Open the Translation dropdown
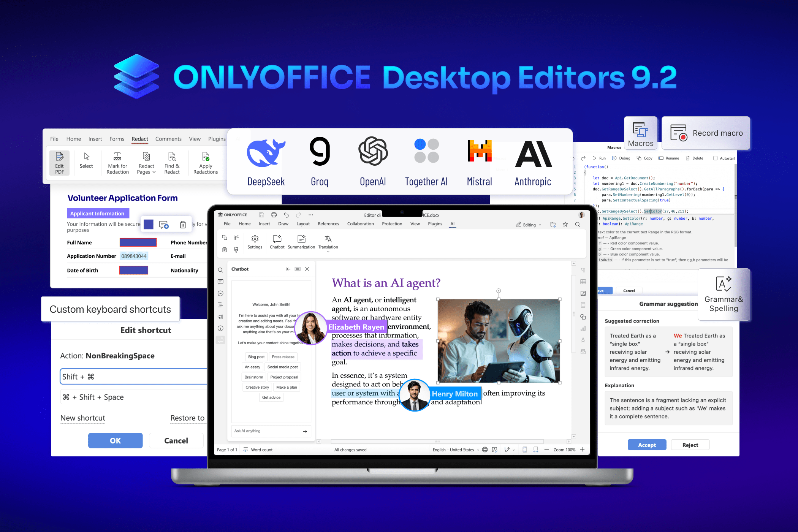 point(328,251)
